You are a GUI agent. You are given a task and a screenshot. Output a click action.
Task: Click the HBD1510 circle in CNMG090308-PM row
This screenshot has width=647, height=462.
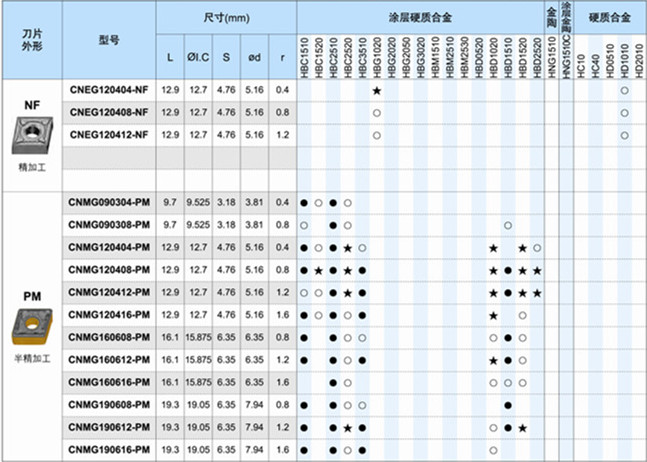(x=508, y=225)
